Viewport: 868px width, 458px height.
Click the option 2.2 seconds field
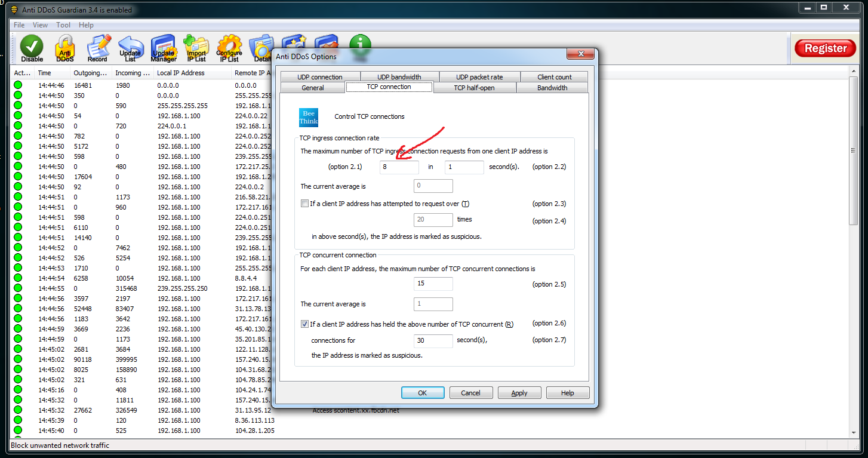point(464,167)
